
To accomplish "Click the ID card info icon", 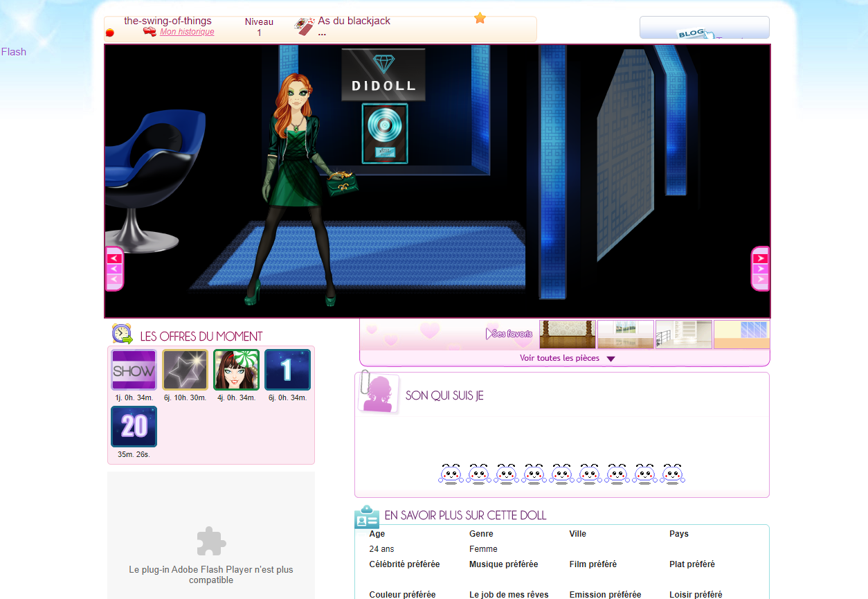I will (367, 517).
